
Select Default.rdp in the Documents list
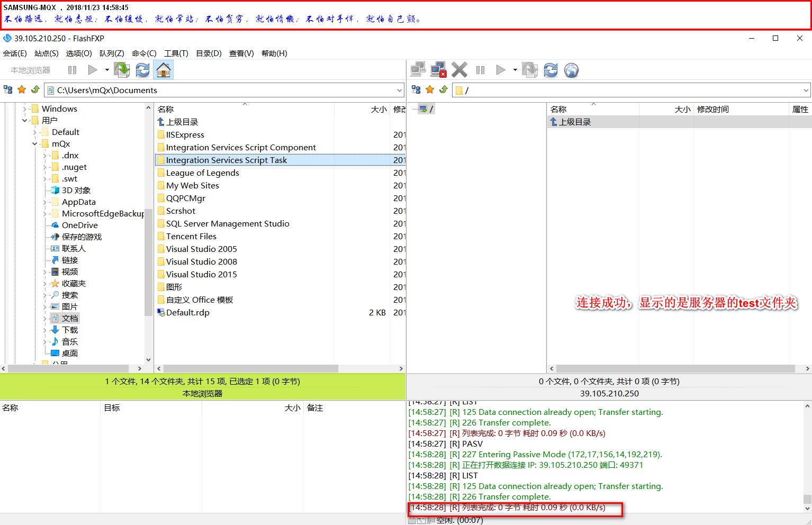(187, 312)
